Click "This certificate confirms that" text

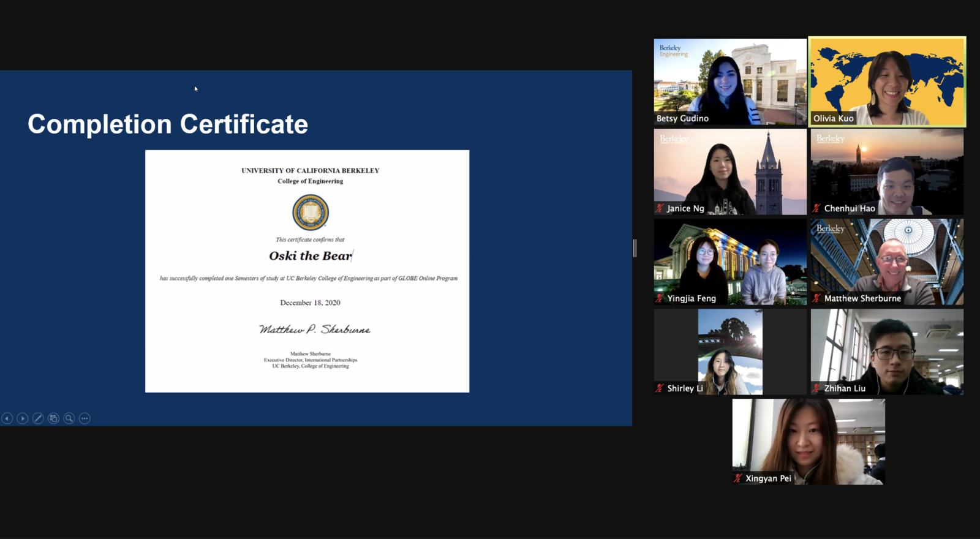coord(311,239)
